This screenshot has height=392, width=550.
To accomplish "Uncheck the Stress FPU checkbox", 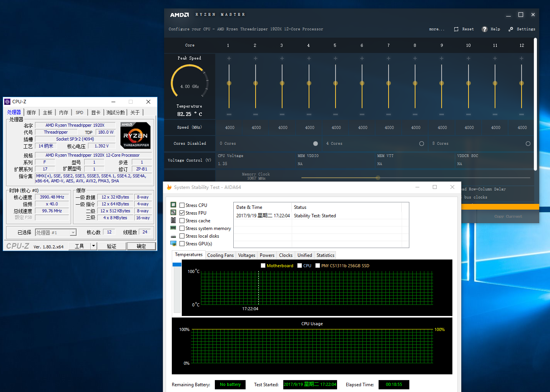I will [x=182, y=213].
